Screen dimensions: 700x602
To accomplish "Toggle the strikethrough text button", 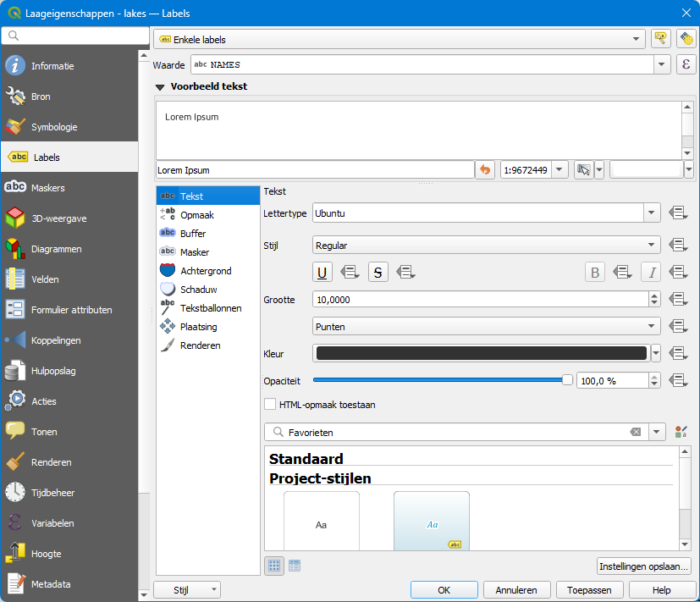I will click(x=378, y=272).
